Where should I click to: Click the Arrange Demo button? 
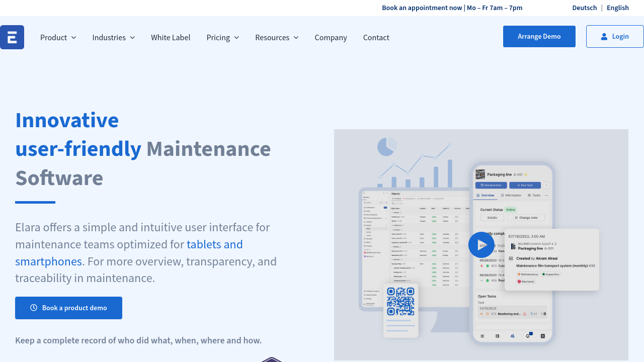[x=539, y=37]
